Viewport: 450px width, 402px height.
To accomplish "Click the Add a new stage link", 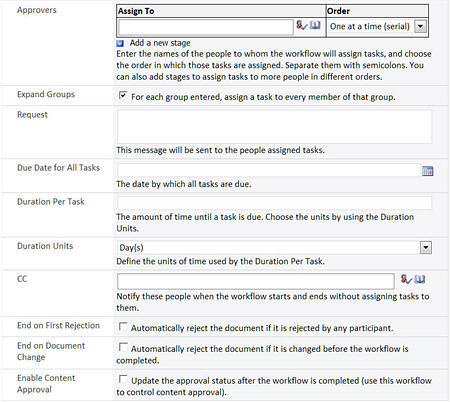I will 160,43.
